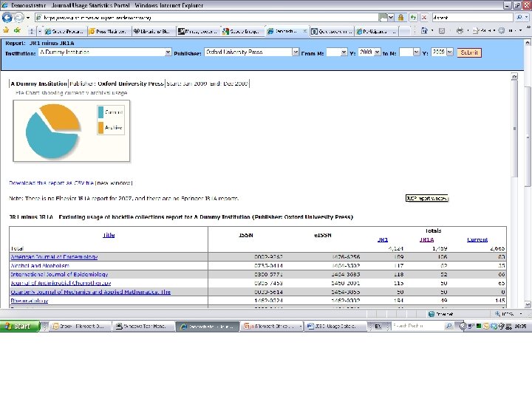The image size is (532, 399).
Task: Refresh the page with the green arrows icon
Action: 413,17
